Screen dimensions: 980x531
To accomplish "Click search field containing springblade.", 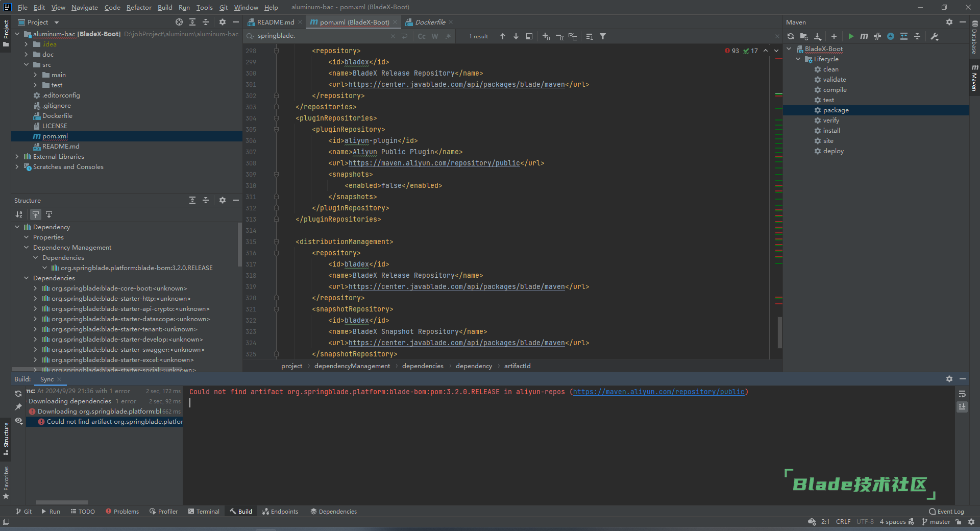I will (322, 36).
